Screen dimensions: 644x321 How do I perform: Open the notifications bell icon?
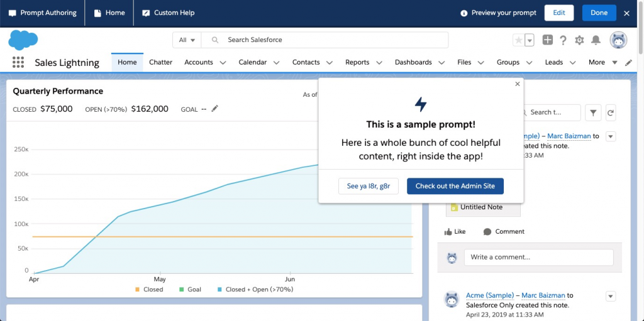(596, 40)
